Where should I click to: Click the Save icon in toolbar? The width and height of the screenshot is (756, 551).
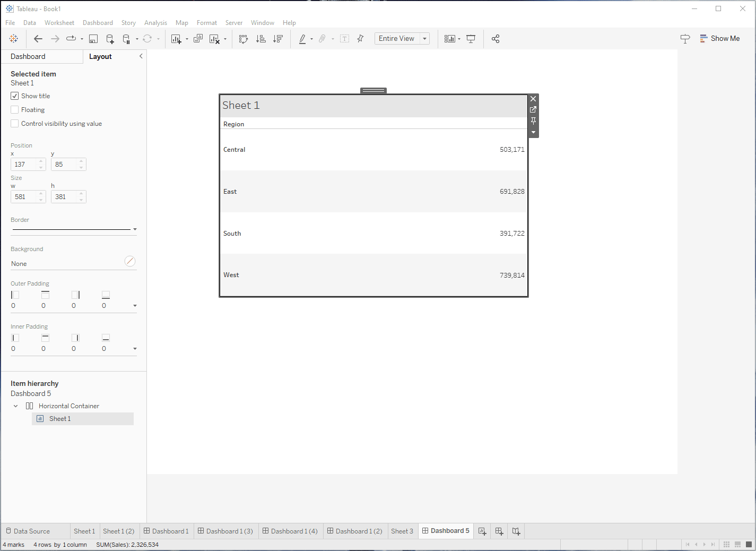(93, 39)
